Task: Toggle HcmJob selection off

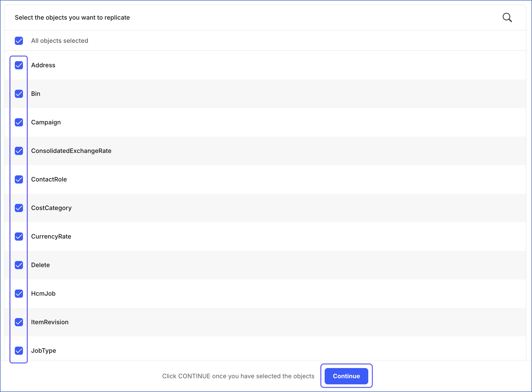Action: pyautogui.click(x=19, y=294)
